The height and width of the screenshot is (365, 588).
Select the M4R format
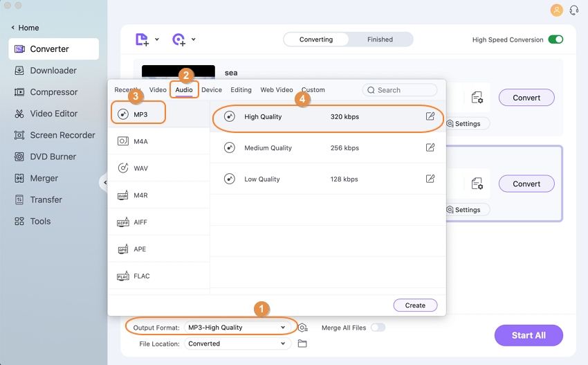point(158,195)
